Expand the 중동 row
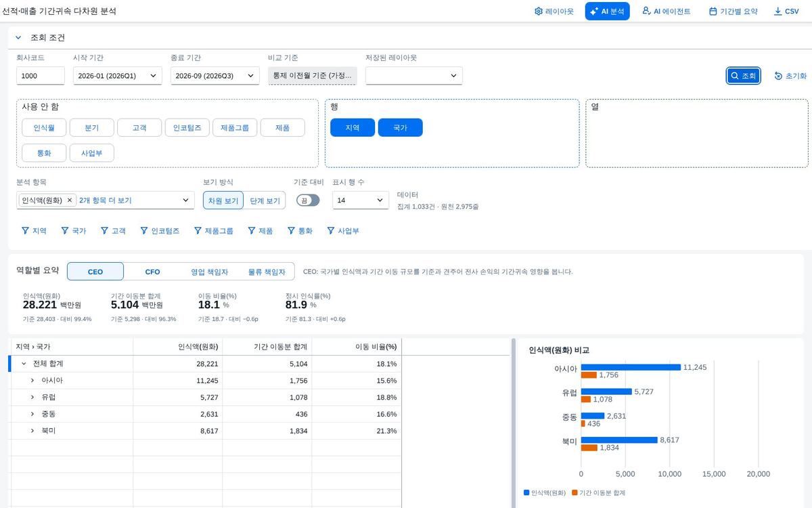 tap(32, 415)
